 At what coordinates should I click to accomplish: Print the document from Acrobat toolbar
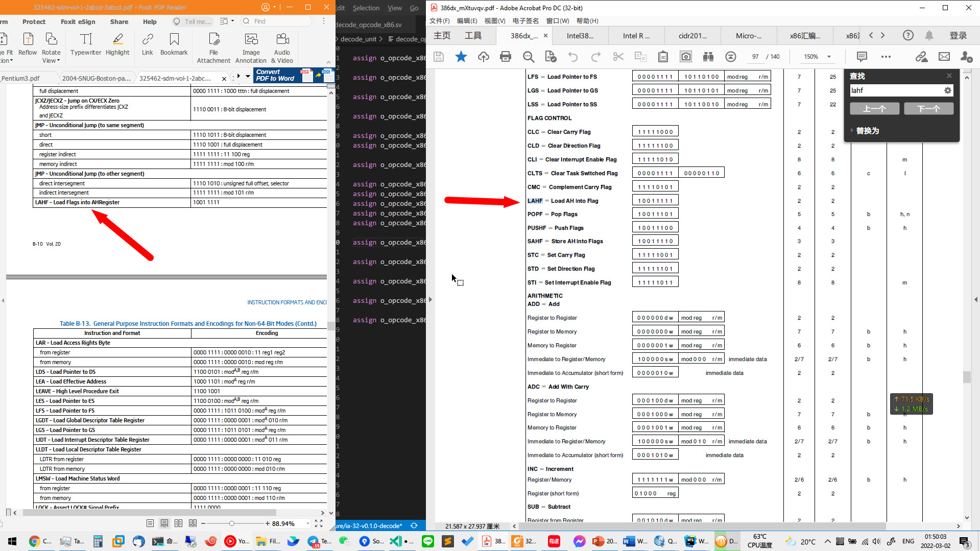(x=506, y=57)
